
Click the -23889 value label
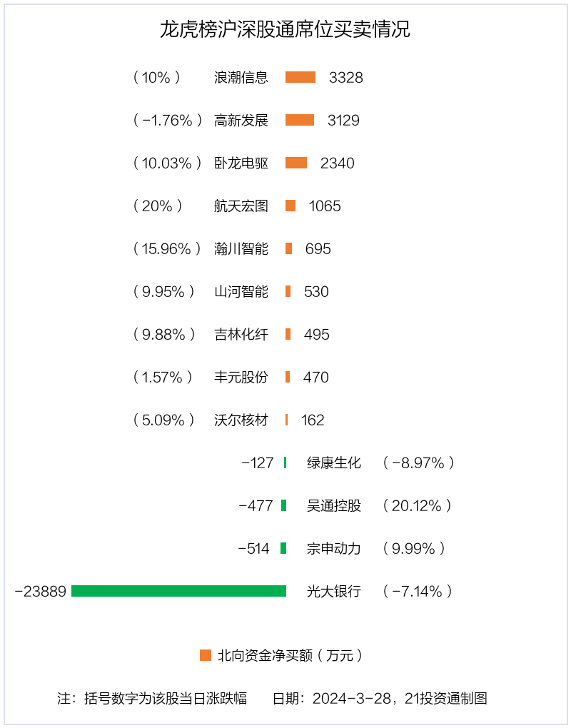[x=41, y=592]
